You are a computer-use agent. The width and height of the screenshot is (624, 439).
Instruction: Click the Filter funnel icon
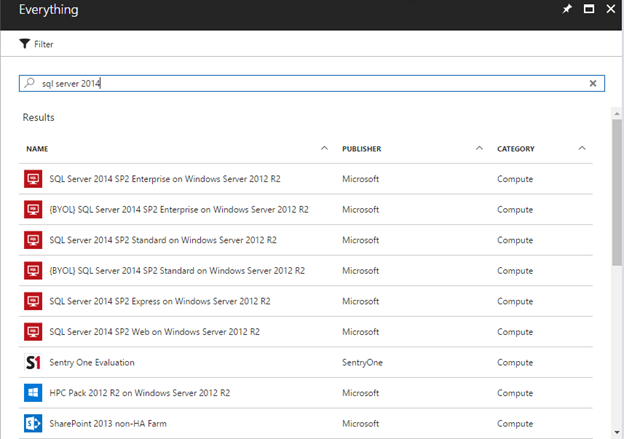[x=25, y=44]
